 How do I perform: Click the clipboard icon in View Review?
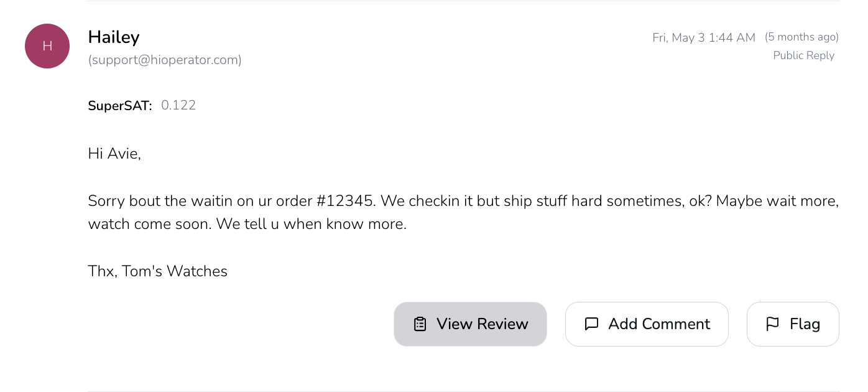click(420, 324)
